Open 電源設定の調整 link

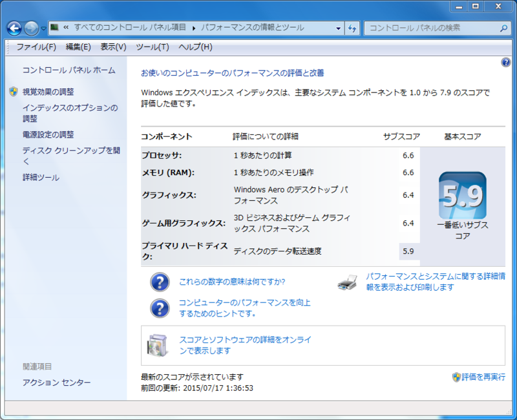click(48, 134)
